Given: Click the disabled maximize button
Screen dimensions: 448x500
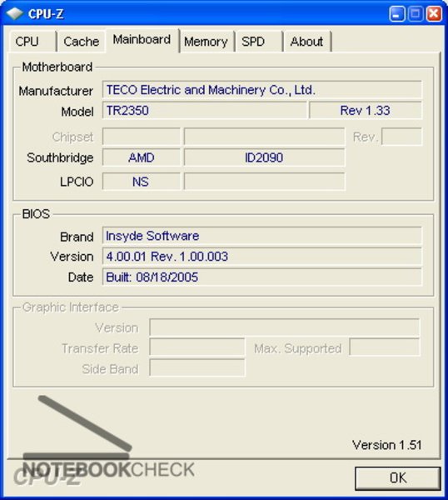Looking at the screenshot, I should coord(416,14).
